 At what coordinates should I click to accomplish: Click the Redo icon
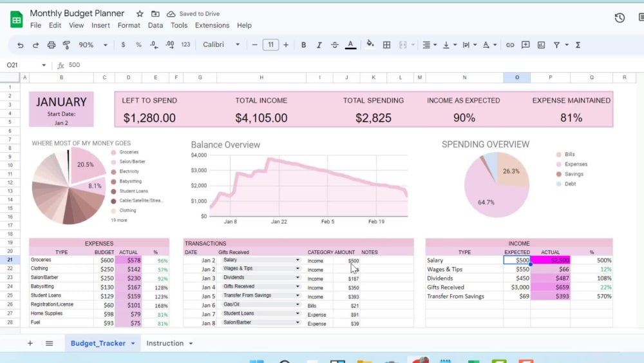[x=35, y=44]
